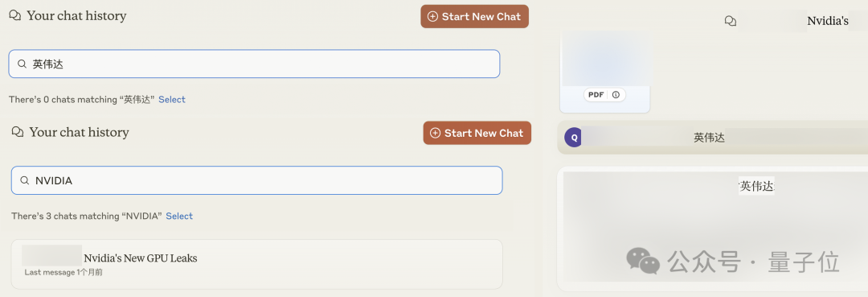Click the PDF badge label on the attachment
Screen dimensions: 868x297
click(x=596, y=95)
